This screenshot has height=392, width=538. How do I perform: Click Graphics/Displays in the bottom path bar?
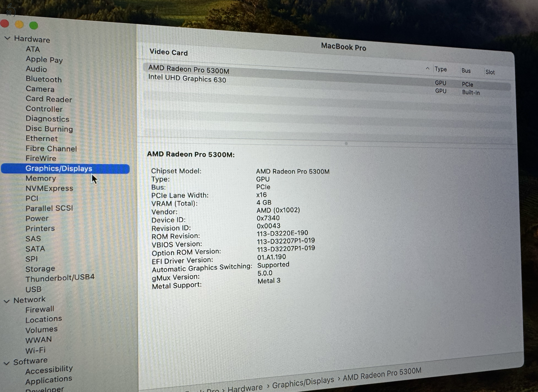(x=303, y=382)
